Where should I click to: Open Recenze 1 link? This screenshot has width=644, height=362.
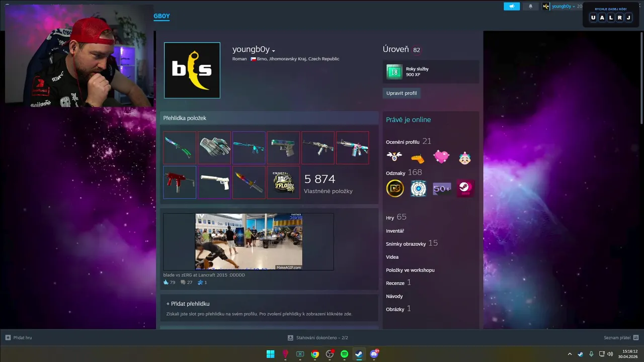398,283
